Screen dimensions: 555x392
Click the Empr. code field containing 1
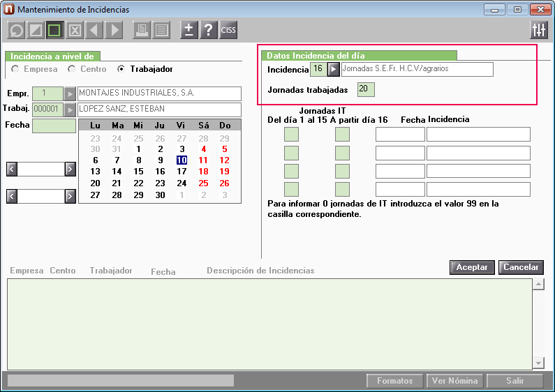click(x=47, y=93)
